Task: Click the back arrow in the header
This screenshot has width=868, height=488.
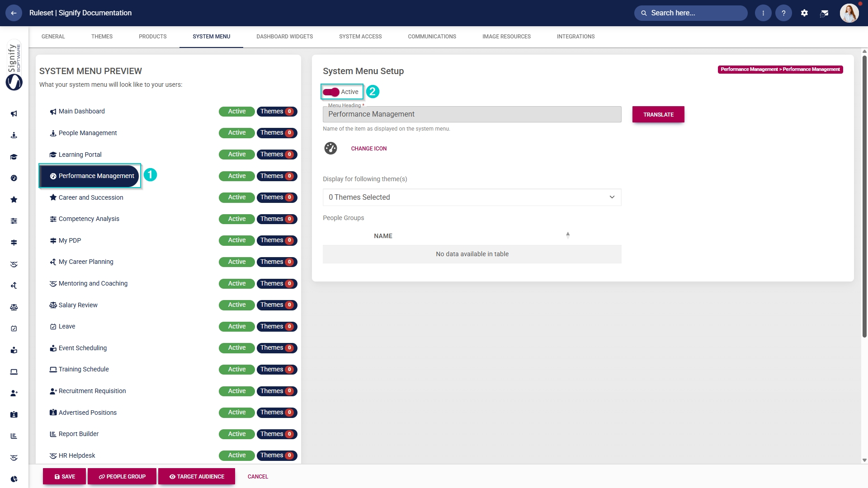Action: [14, 13]
